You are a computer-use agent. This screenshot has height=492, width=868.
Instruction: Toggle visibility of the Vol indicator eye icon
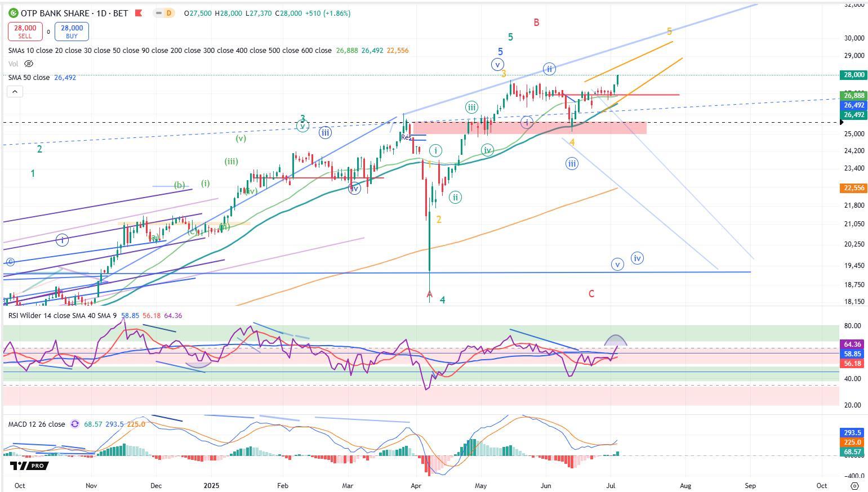[29, 64]
